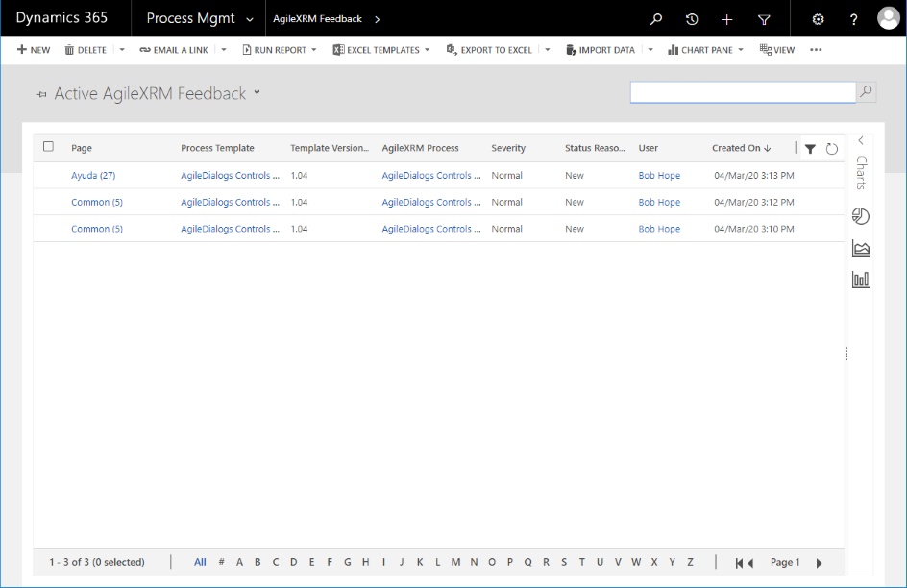Click EMAIL A LINK command
Image resolution: width=907 pixels, height=588 pixels.
click(174, 50)
